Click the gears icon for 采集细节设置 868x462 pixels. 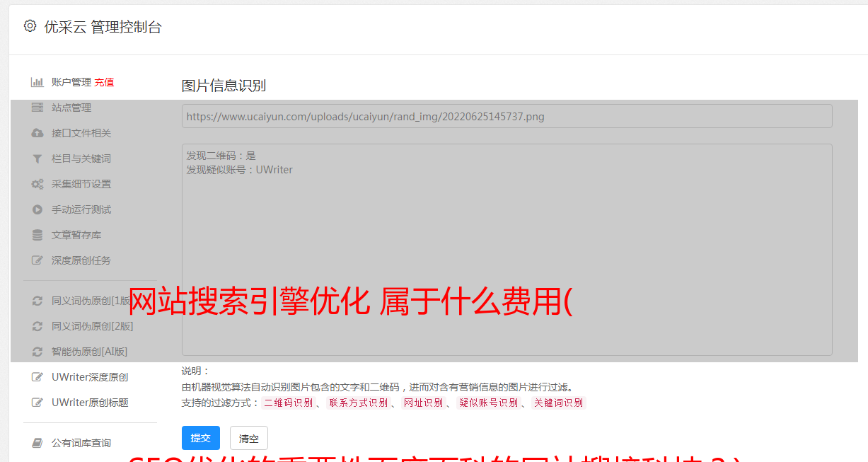click(x=37, y=184)
